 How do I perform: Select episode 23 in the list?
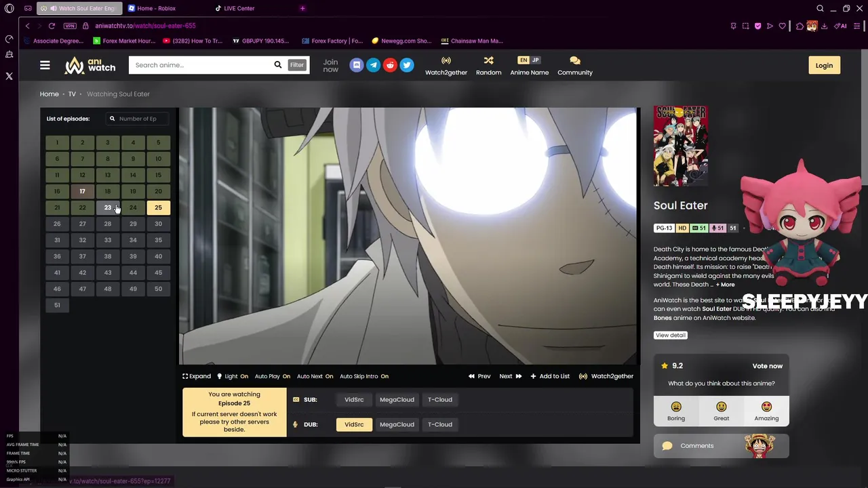coord(107,207)
